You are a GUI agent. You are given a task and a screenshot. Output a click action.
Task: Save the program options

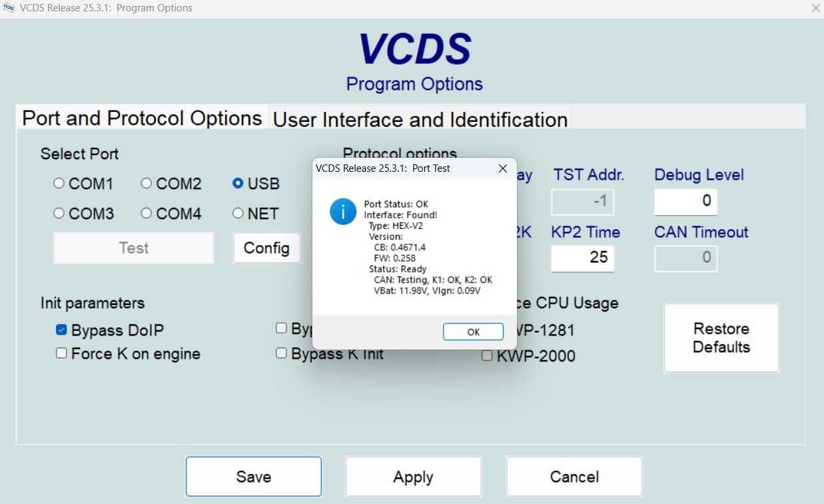pyautogui.click(x=254, y=477)
